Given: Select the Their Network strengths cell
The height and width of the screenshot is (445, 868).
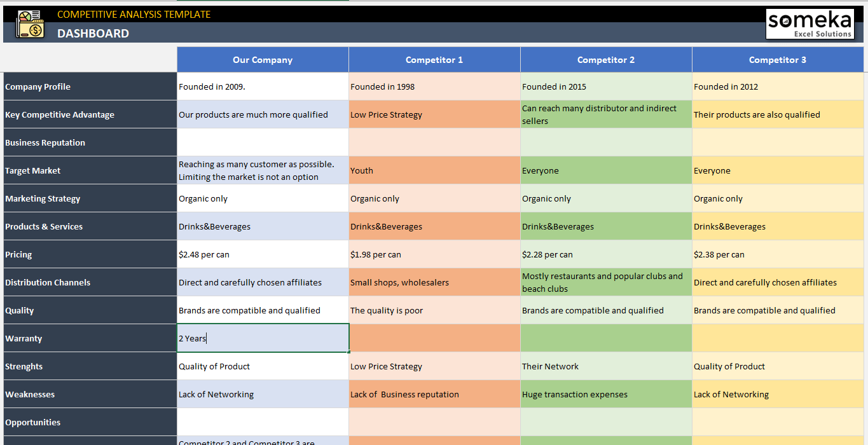Looking at the screenshot, I should pyautogui.click(x=606, y=366).
